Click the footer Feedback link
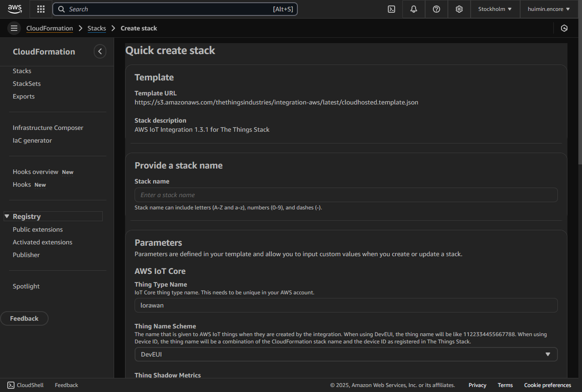The width and height of the screenshot is (582, 392). (66, 385)
